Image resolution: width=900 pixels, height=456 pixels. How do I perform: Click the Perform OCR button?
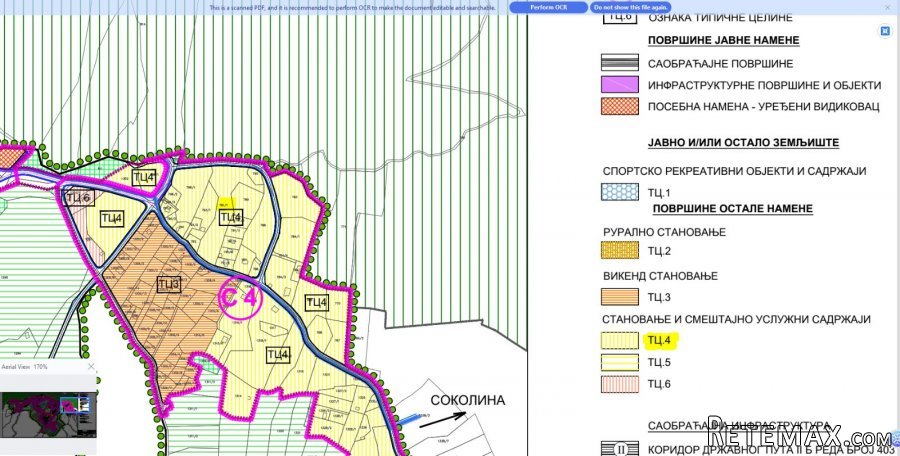(x=548, y=7)
